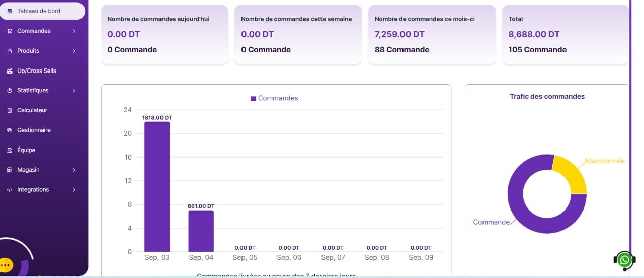Expand the Produits submenu arrow

pyautogui.click(x=74, y=51)
